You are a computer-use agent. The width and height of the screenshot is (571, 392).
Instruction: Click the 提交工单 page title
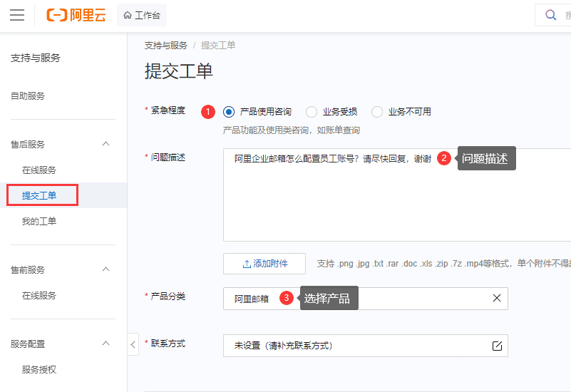[x=178, y=71]
